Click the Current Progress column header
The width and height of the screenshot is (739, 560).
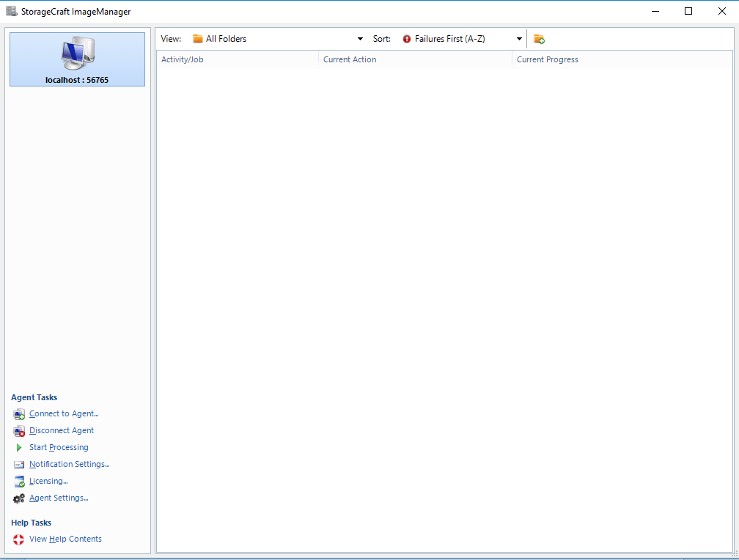tap(547, 59)
